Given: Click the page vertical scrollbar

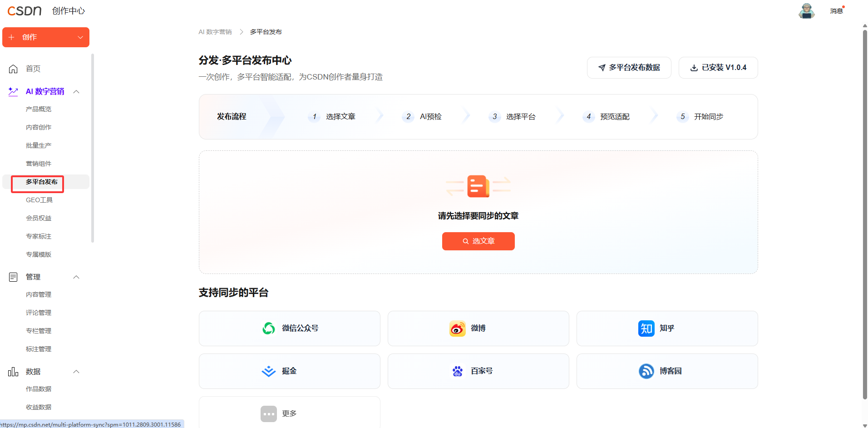Looking at the screenshot, I should pos(865,214).
